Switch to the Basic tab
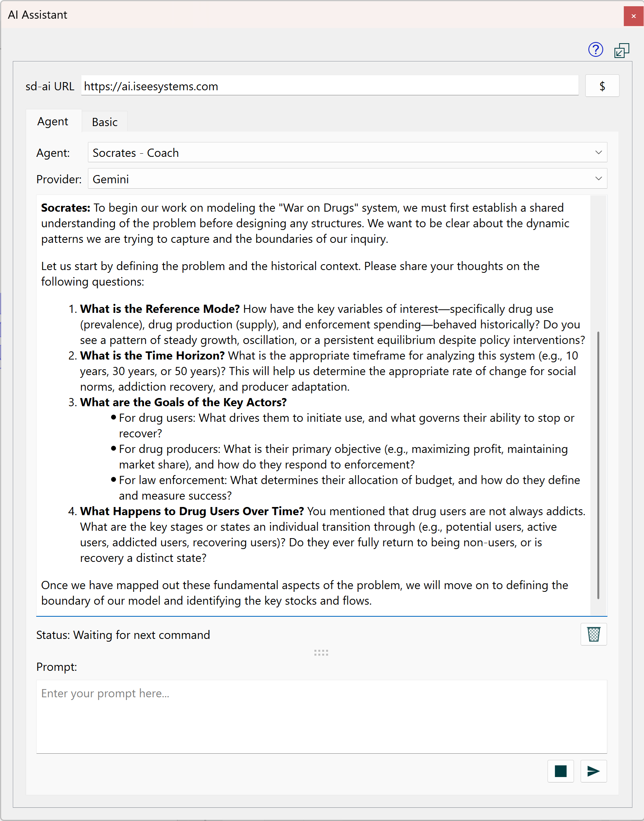Screen dimensions: 644x821 pyautogui.click(x=105, y=122)
